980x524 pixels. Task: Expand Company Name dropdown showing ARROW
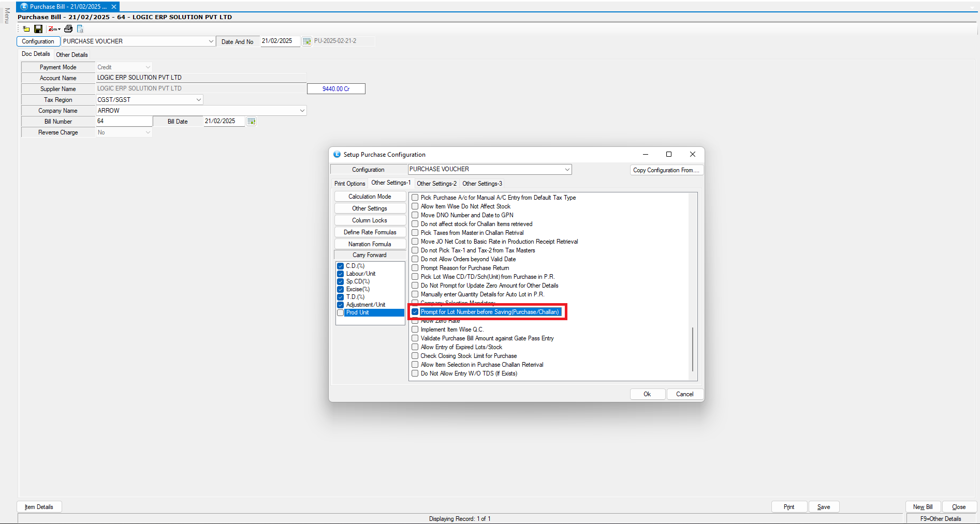point(302,111)
